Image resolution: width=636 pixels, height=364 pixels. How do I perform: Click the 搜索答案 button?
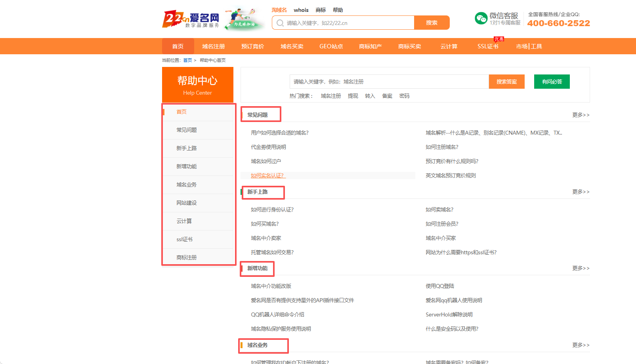click(506, 82)
